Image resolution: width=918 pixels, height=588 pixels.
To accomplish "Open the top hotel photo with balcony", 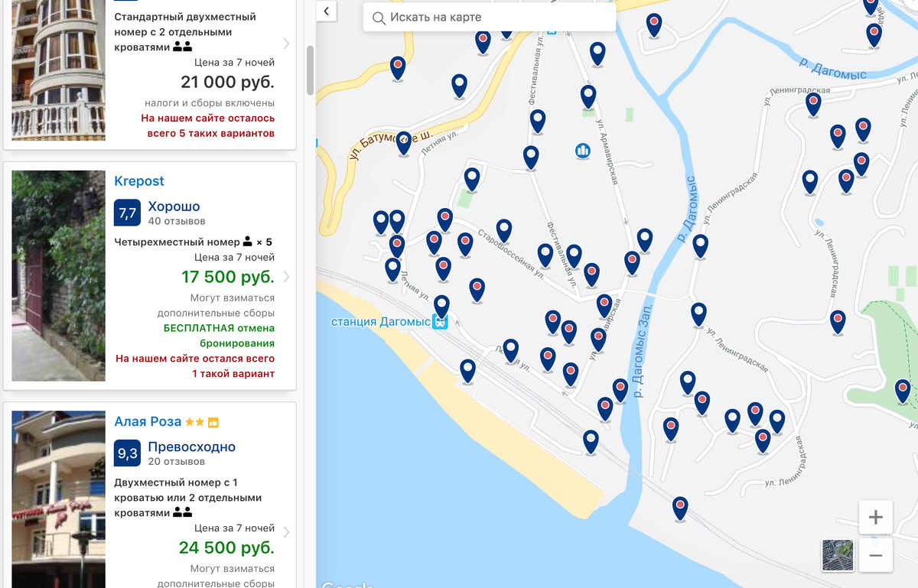I will 59,70.
